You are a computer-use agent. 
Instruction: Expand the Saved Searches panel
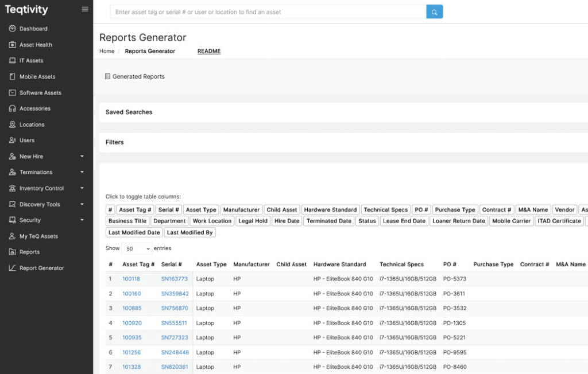pyautogui.click(x=129, y=112)
